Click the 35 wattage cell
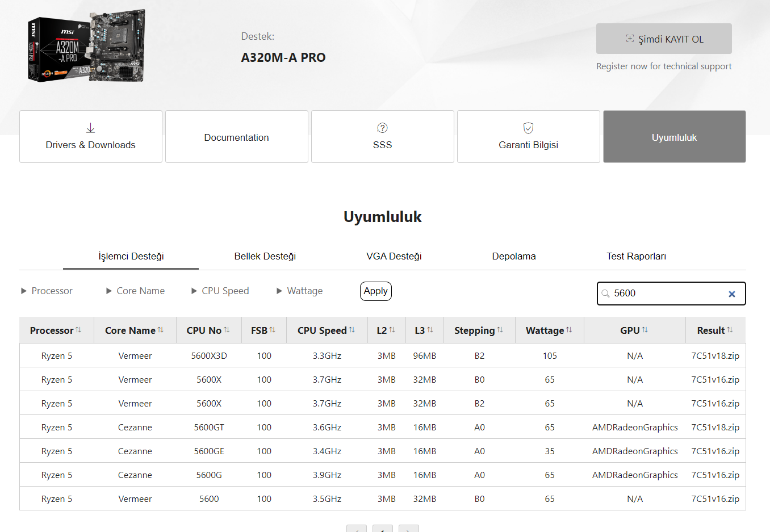Image resolution: width=770 pixels, height=532 pixels. pos(550,451)
